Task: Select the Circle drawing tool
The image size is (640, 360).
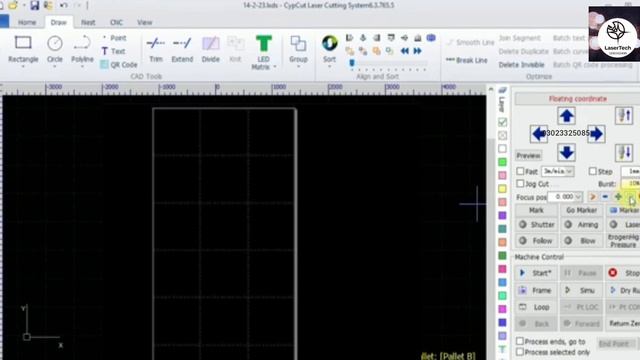Action: [x=55, y=49]
